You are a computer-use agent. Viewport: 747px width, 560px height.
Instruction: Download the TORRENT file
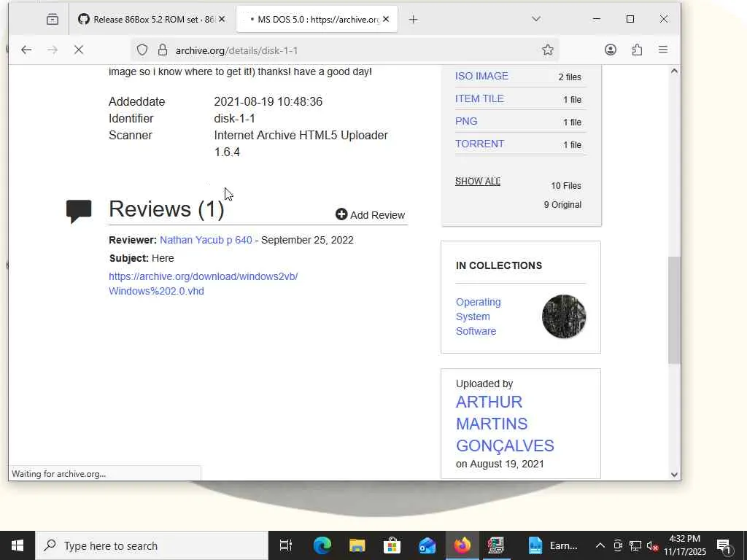479,144
